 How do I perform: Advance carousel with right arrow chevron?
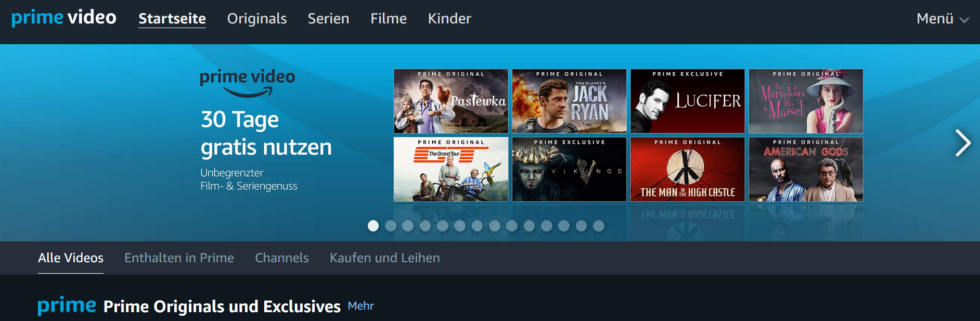(963, 143)
